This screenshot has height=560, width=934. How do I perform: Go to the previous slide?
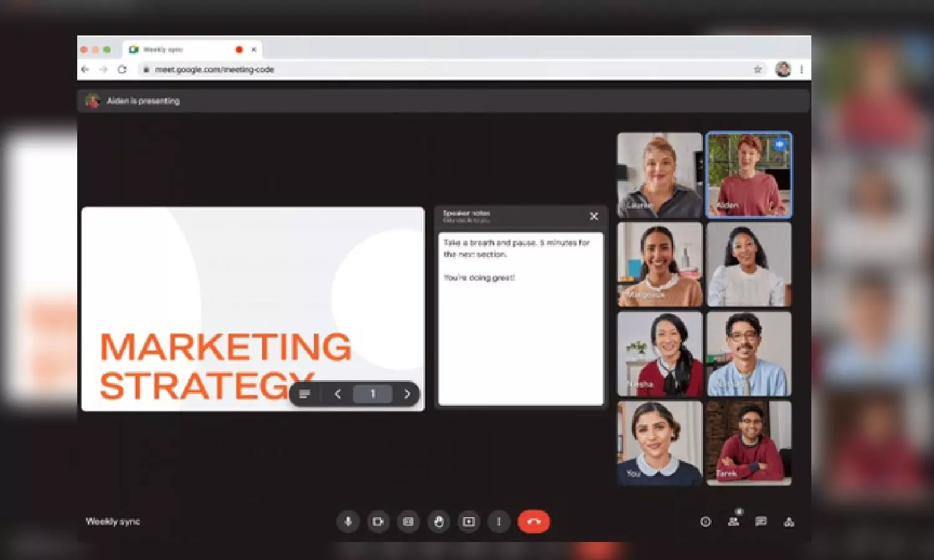337,394
